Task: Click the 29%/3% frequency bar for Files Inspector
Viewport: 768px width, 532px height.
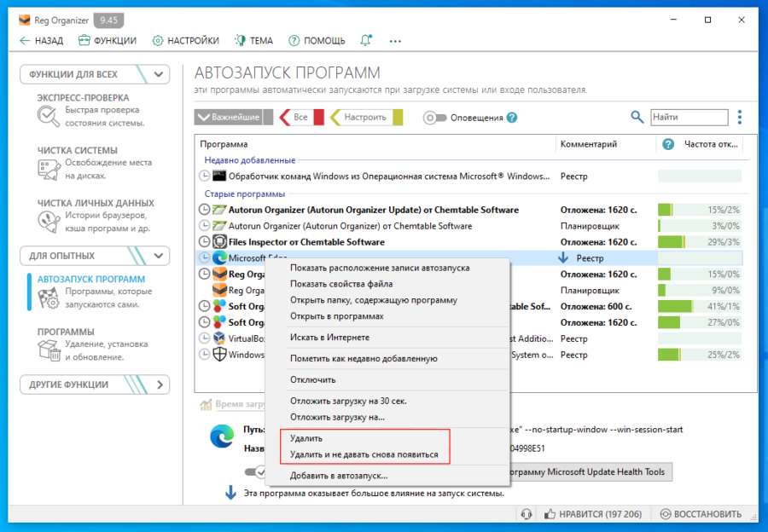Action: point(700,242)
